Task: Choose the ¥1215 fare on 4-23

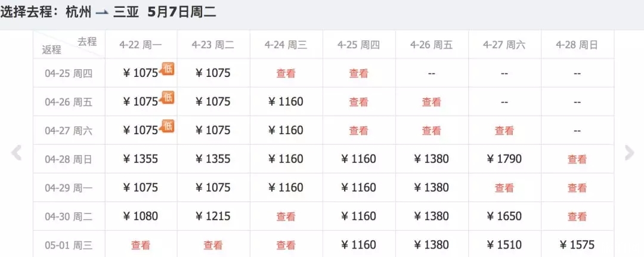Action: tap(213, 216)
